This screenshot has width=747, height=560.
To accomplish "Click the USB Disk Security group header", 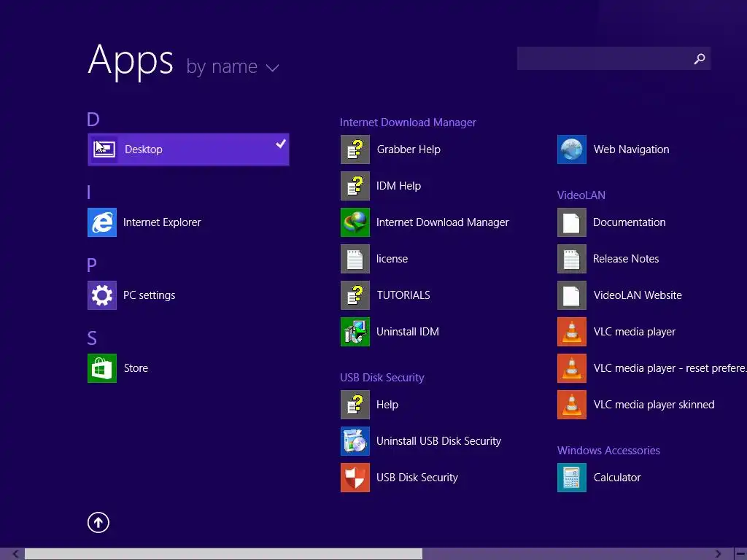I will point(382,378).
